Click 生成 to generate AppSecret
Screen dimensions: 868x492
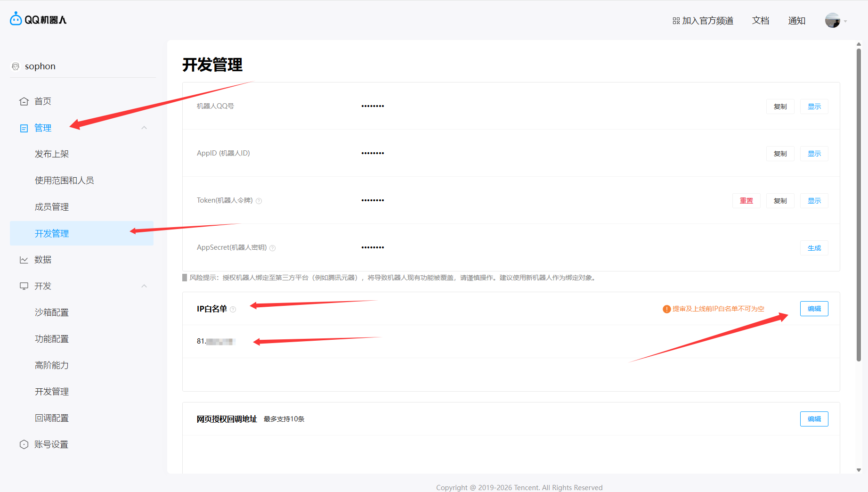(x=814, y=248)
